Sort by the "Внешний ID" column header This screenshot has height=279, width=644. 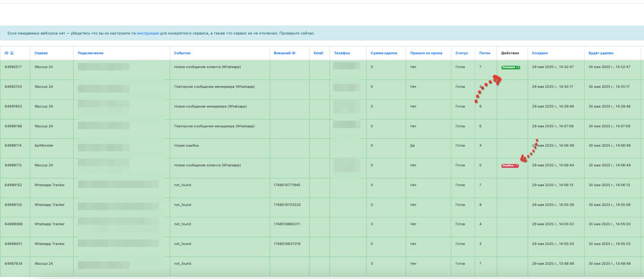[x=284, y=53]
